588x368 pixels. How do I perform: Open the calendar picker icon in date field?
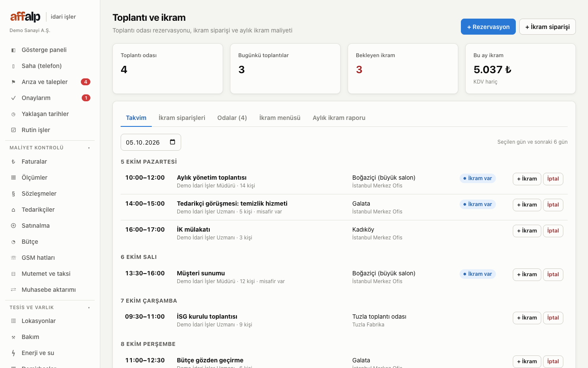pos(173,142)
